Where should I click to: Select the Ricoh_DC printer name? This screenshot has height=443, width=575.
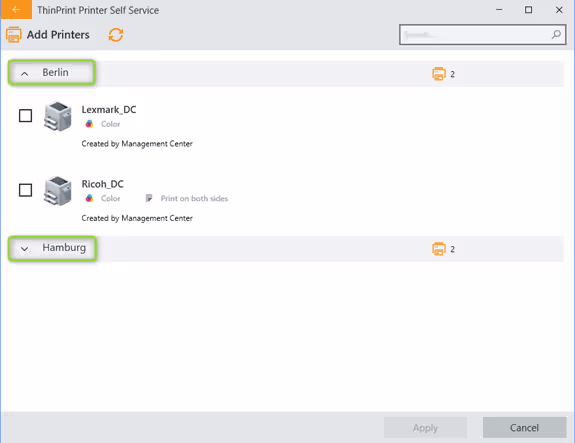[x=103, y=184]
